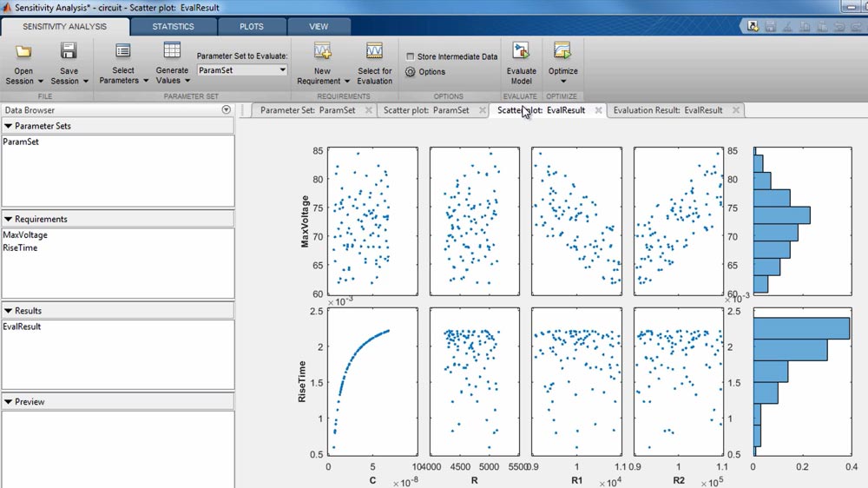Click Select for Evaluation icon
868x488 pixels.
(x=374, y=51)
